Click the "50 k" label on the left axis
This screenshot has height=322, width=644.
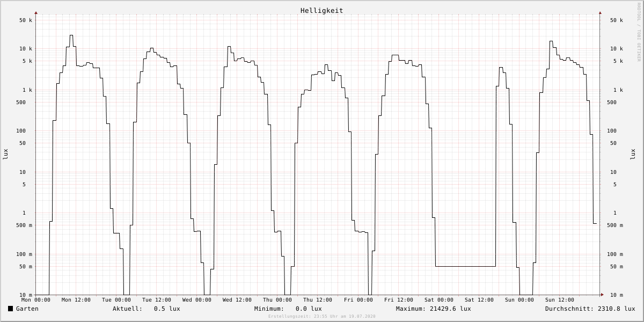[26, 20]
